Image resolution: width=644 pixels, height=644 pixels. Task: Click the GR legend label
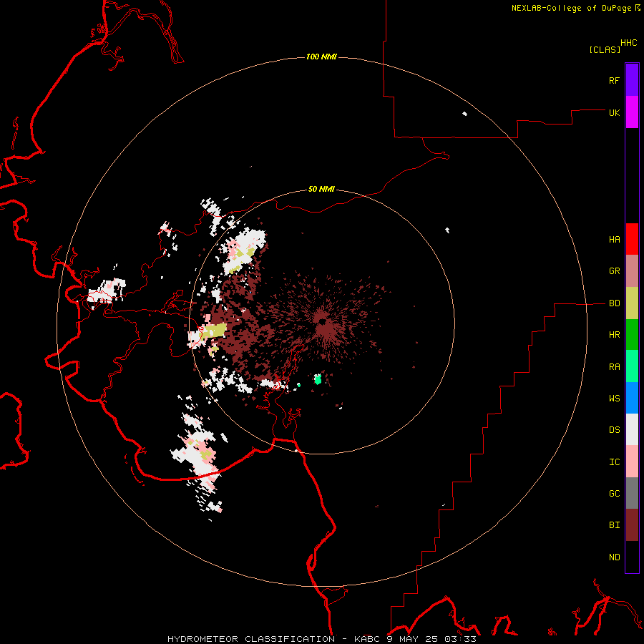point(614,271)
